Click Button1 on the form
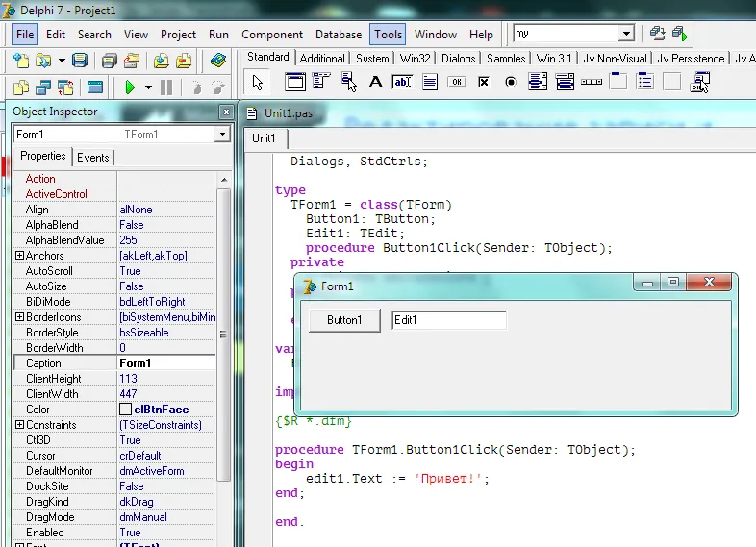 (344, 320)
